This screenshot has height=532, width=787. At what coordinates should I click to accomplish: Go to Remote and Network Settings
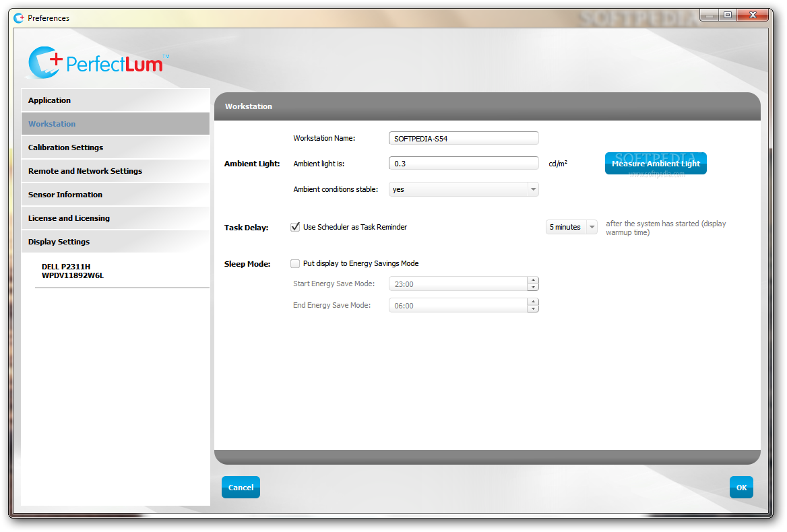(x=115, y=171)
